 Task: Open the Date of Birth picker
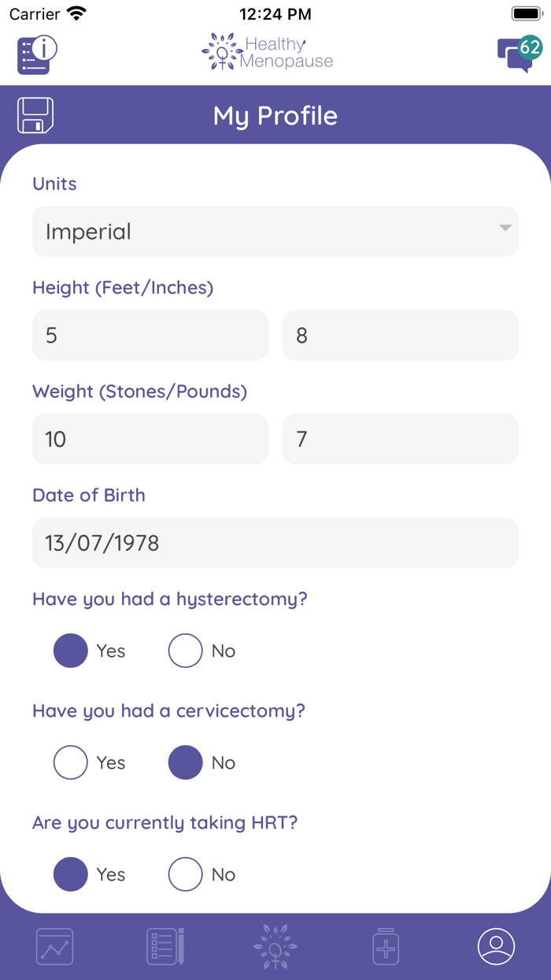(275, 543)
